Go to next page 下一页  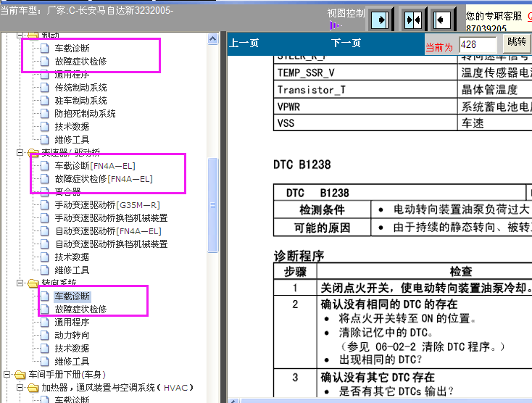[346, 43]
